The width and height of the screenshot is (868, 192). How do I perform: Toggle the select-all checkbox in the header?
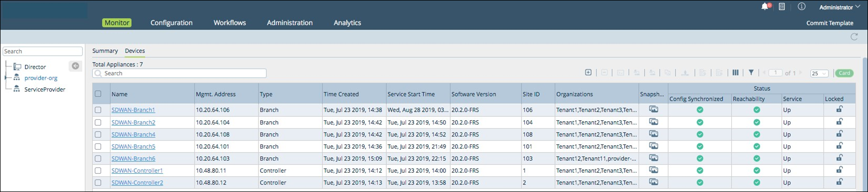click(x=98, y=94)
